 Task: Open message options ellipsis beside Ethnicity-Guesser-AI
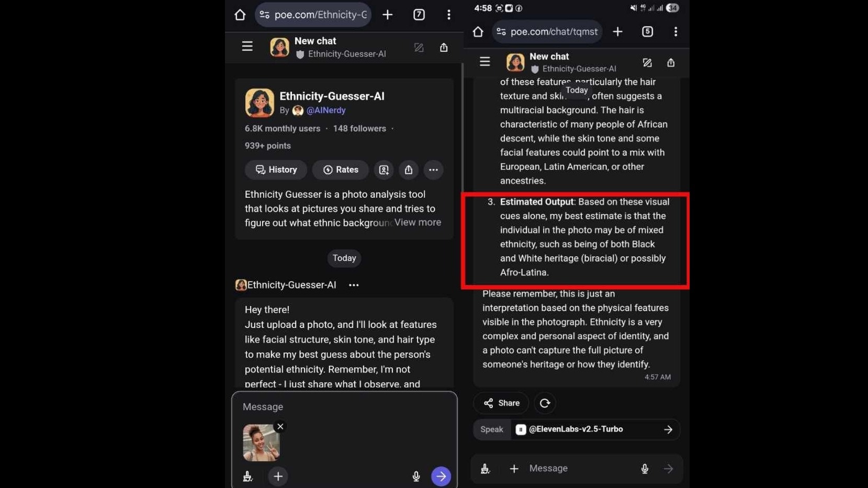click(x=354, y=285)
